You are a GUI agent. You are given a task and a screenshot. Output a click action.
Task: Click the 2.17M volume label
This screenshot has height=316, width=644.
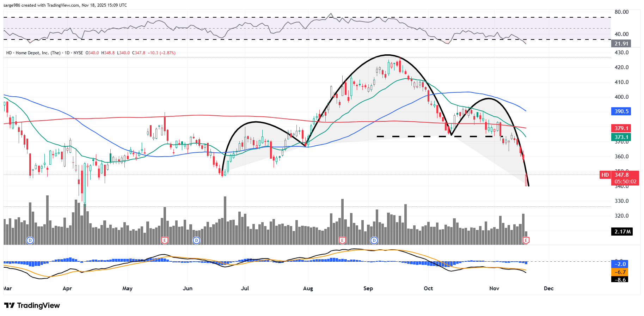tap(622, 232)
